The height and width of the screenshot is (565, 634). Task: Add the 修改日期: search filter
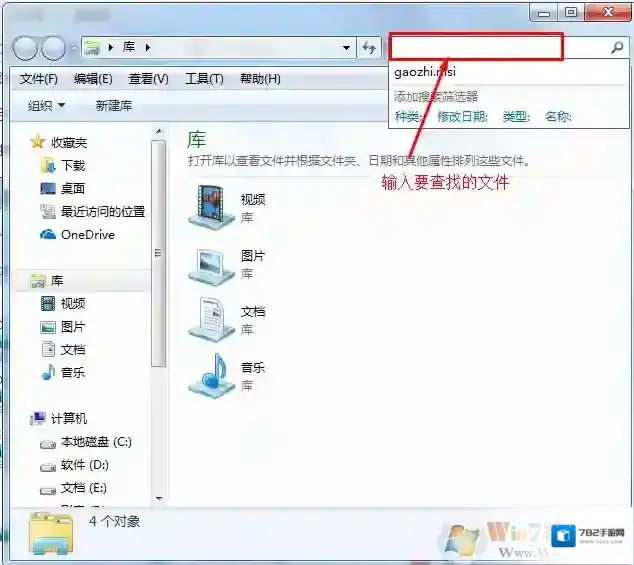click(463, 117)
